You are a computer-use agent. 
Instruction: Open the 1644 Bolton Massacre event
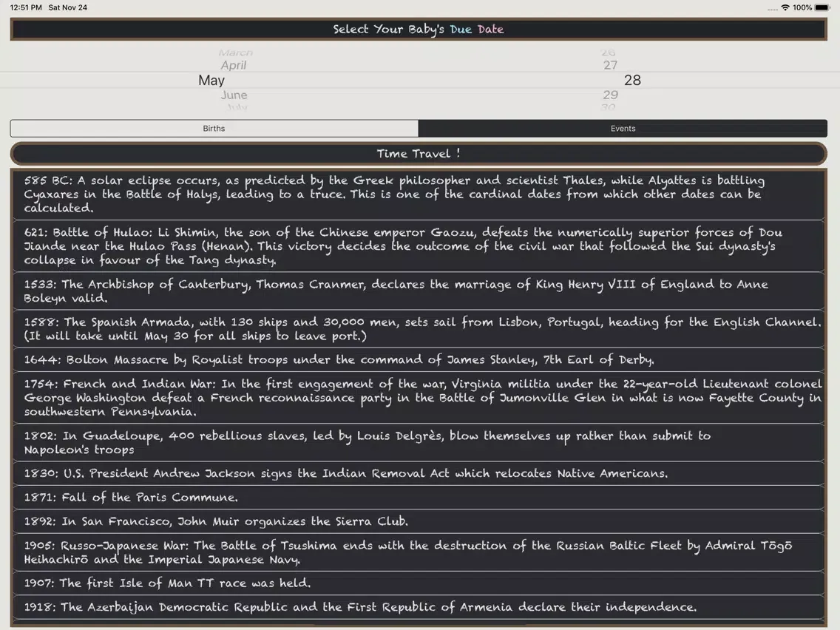[419, 359]
